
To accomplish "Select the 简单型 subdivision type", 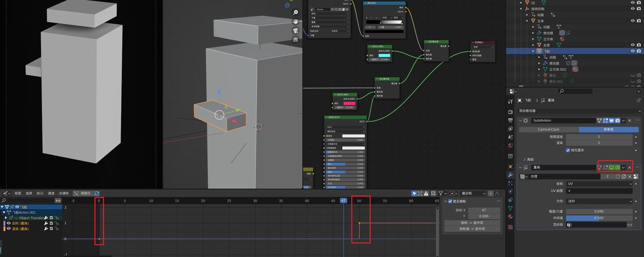I will 609,130.
